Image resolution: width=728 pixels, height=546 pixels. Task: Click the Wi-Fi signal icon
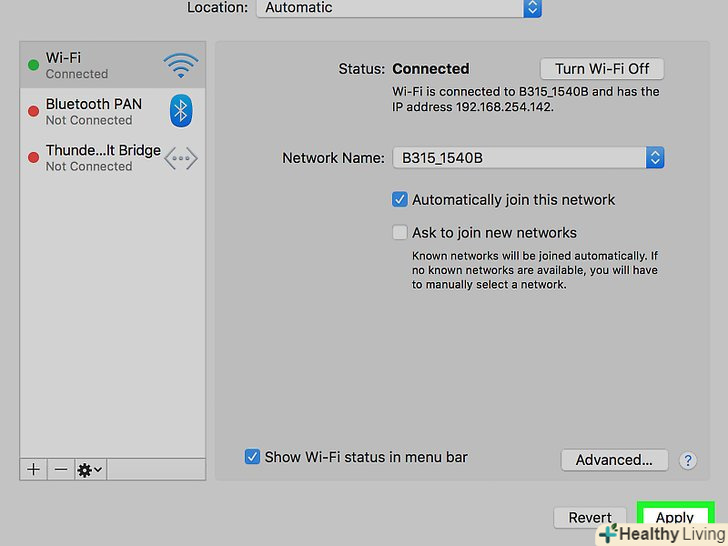181,65
